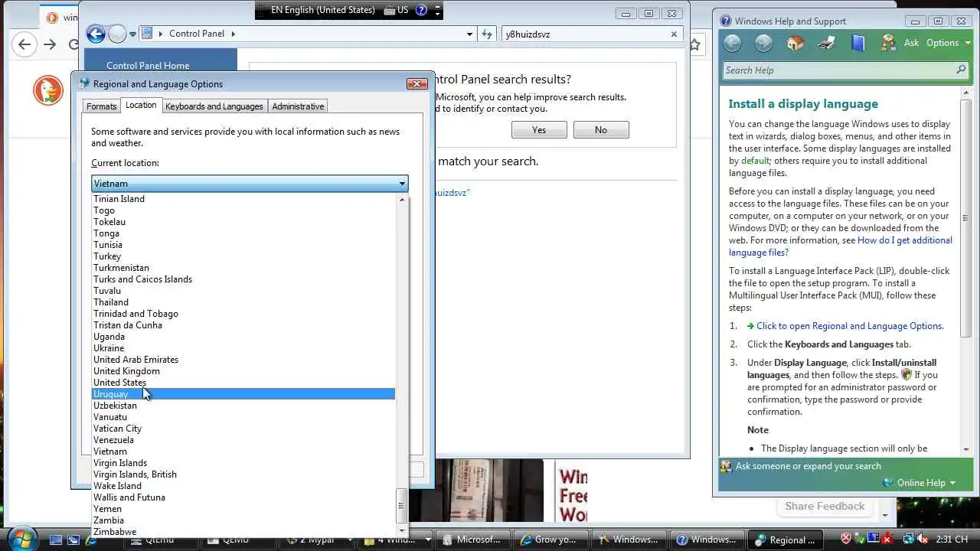Screen dimensions: 980x551
Task: Click the location list scroll down arrow
Action: (x=402, y=530)
